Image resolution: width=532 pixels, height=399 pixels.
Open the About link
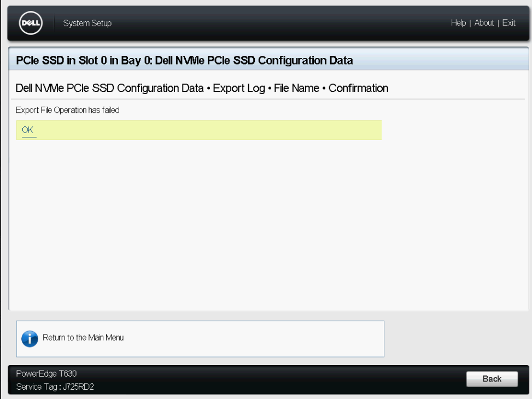tap(484, 23)
